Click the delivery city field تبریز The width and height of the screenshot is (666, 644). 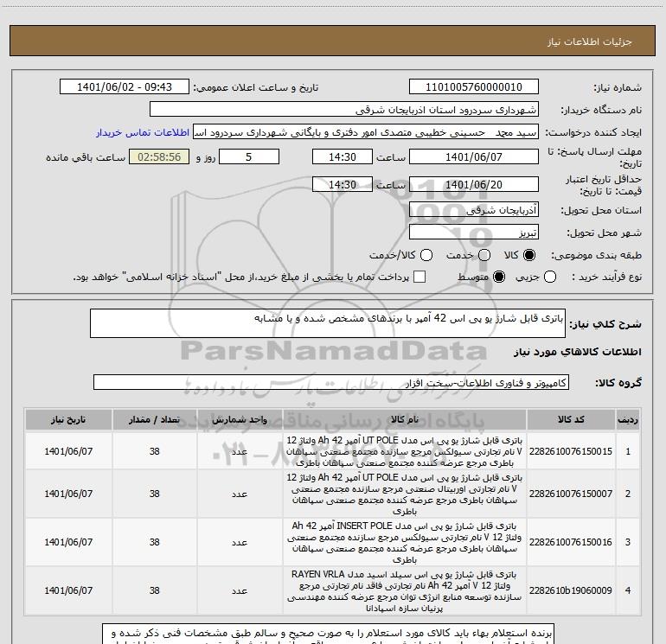point(474,233)
